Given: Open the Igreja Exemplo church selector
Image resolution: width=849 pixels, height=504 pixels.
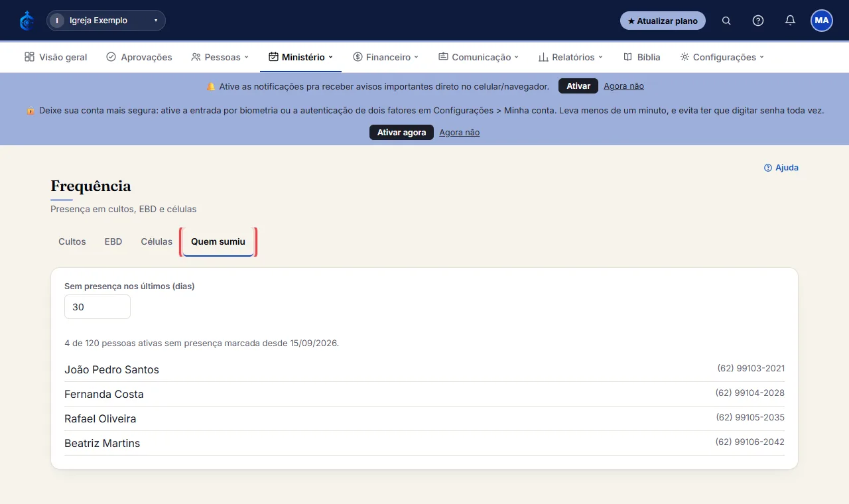Looking at the screenshot, I should click(106, 21).
